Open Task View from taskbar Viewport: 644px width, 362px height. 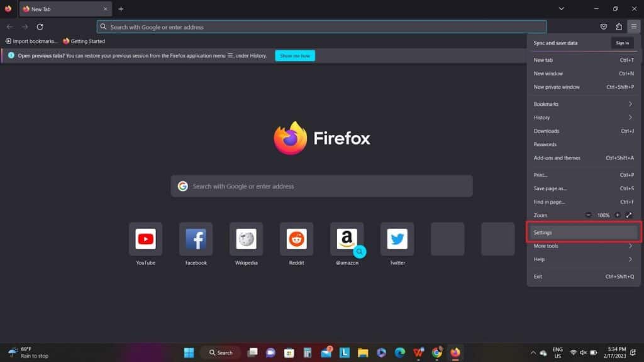point(252,353)
